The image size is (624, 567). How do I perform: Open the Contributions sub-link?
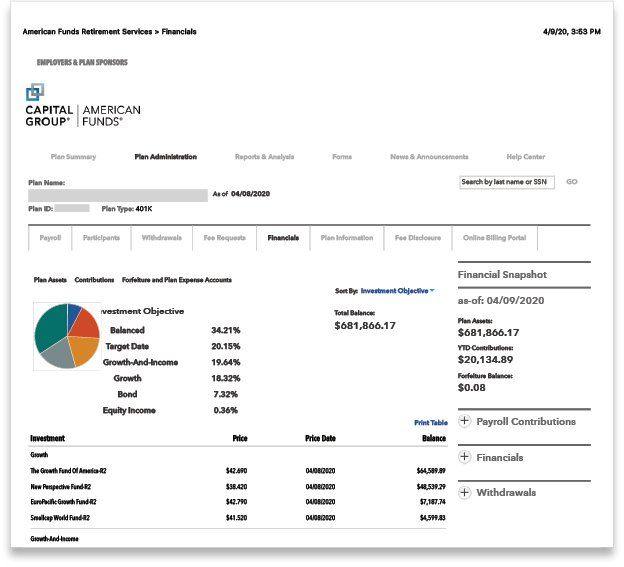pyautogui.click(x=94, y=280)
